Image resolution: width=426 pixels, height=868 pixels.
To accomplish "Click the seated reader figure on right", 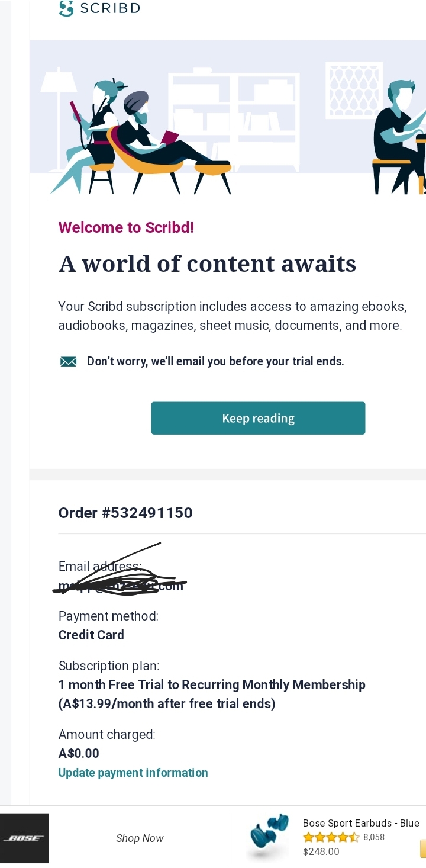I will pyautogui.click(x=399, y=136).
